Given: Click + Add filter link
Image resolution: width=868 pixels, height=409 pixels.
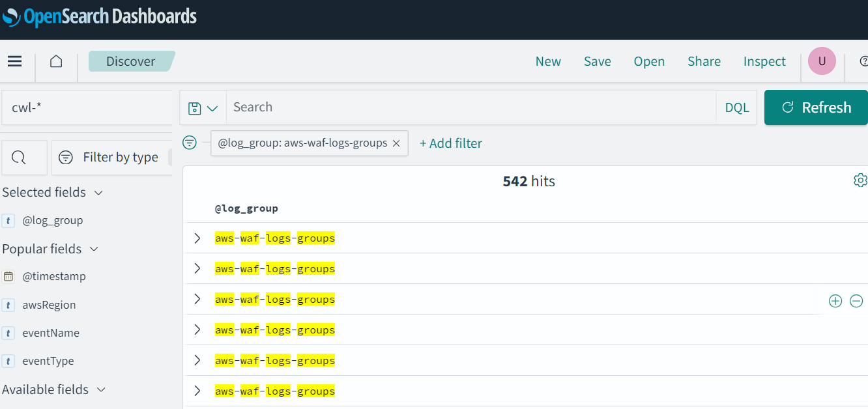Looking at the screenshot, I should click(451, 143).
